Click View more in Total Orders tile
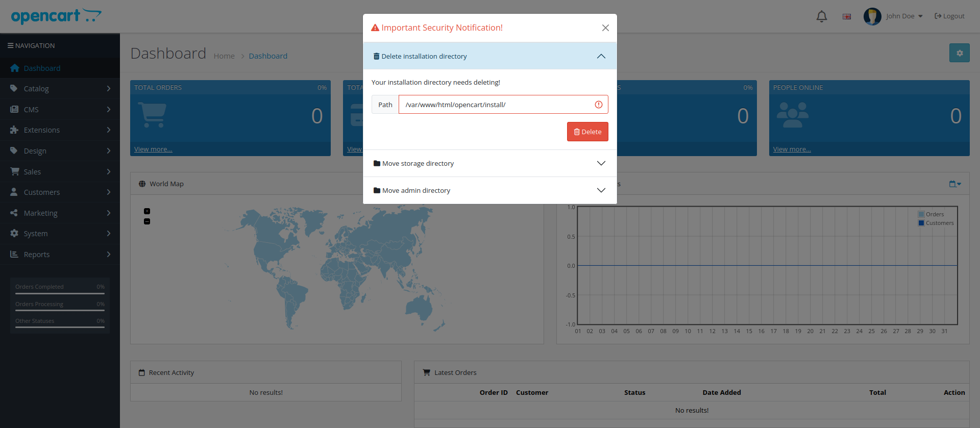Screen dimensions: 980x428 pyautogui.click(x=153, y=149)
